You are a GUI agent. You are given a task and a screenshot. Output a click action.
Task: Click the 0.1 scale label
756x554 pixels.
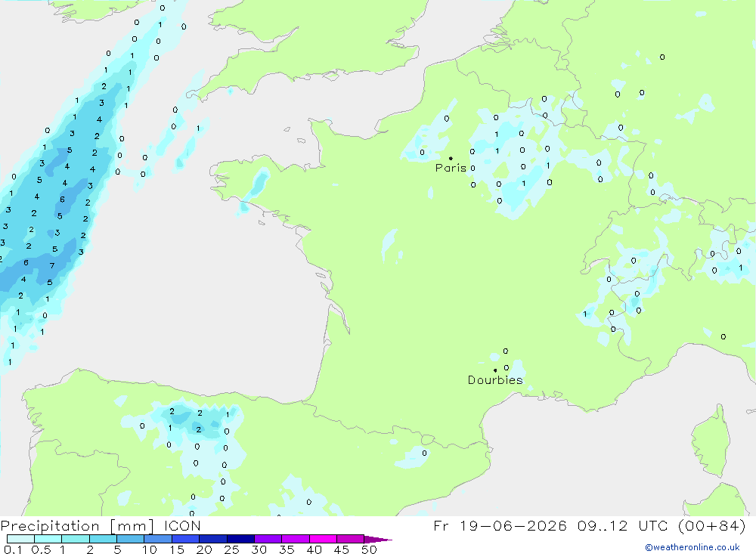pos(13,549)
